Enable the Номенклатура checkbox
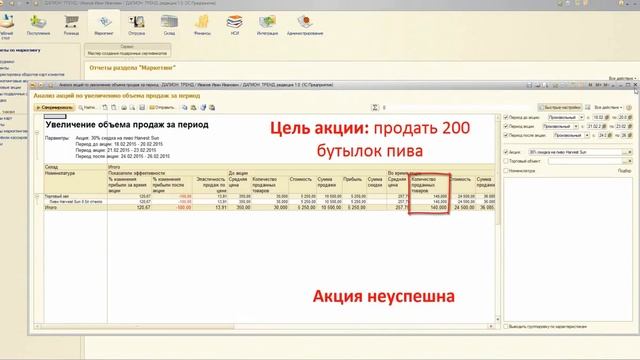Screen dimensions: 640x360 click(x=506, y=171)
